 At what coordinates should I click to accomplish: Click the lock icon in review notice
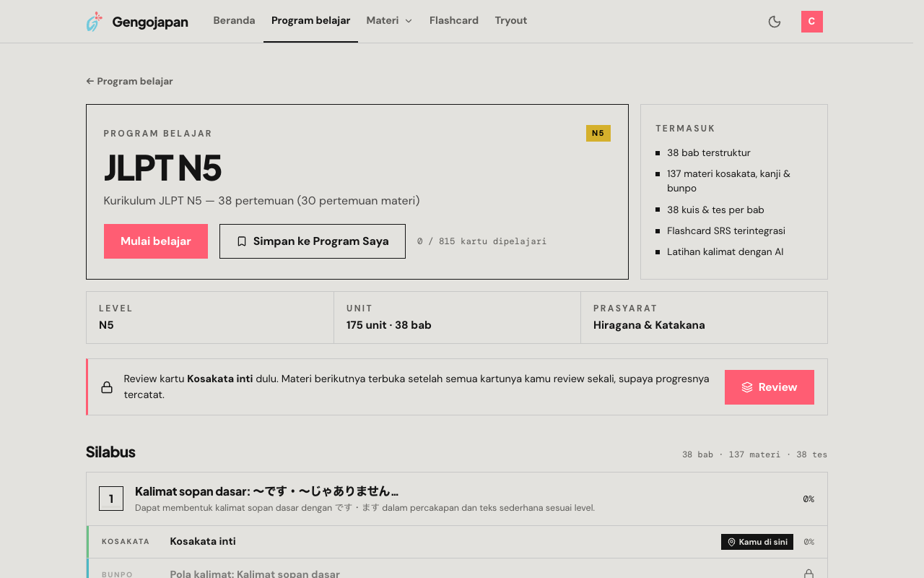[107, 387]
